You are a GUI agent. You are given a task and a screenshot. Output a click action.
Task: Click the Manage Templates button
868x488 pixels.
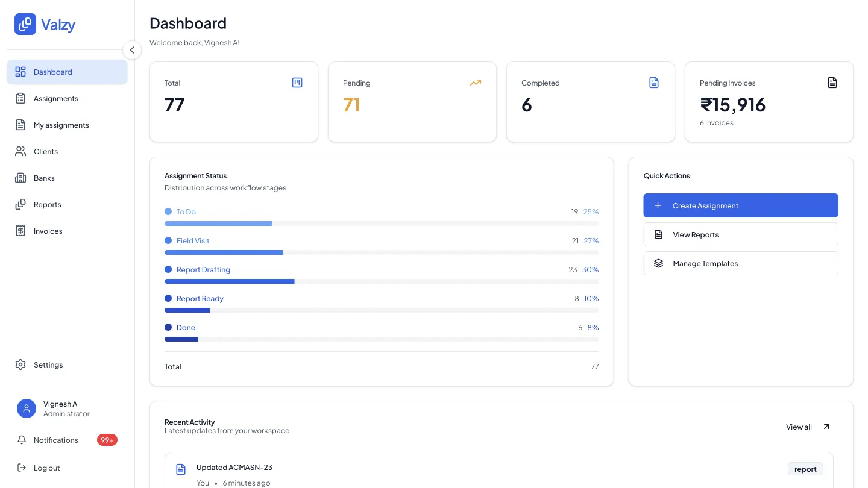(x=741, y=263)
